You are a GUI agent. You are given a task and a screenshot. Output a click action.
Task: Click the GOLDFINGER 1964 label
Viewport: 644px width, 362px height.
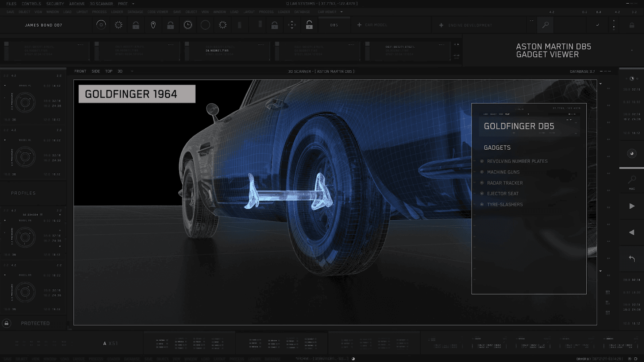[137, 94]
